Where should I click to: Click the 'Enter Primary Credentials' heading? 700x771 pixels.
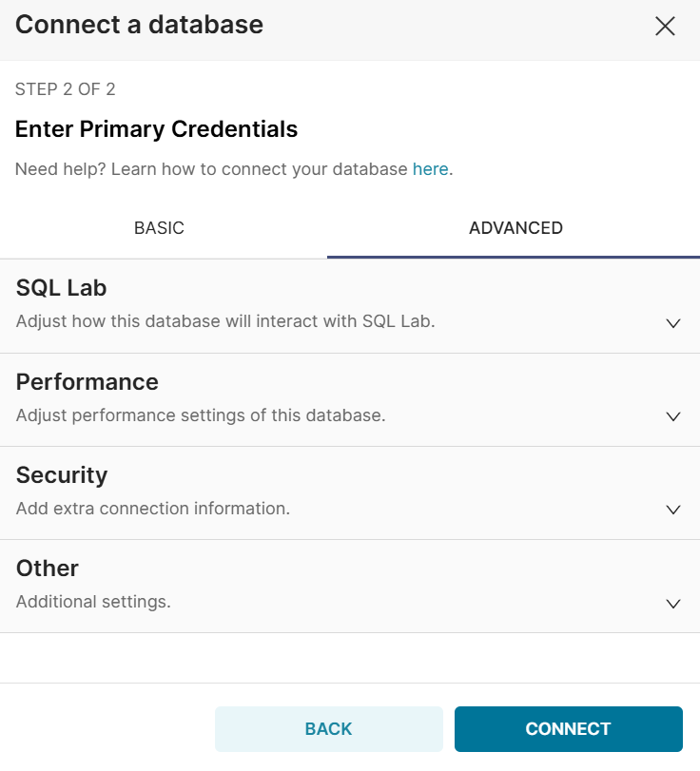pos(157,129)
